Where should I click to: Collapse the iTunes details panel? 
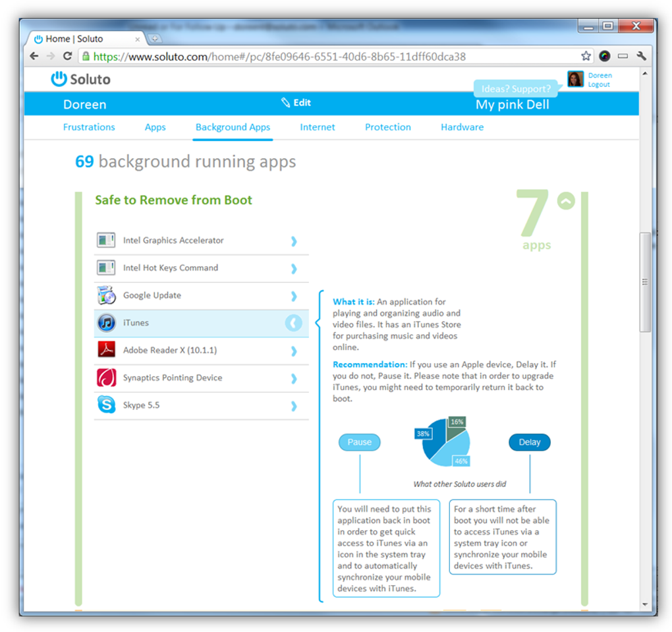click(294, 323)
